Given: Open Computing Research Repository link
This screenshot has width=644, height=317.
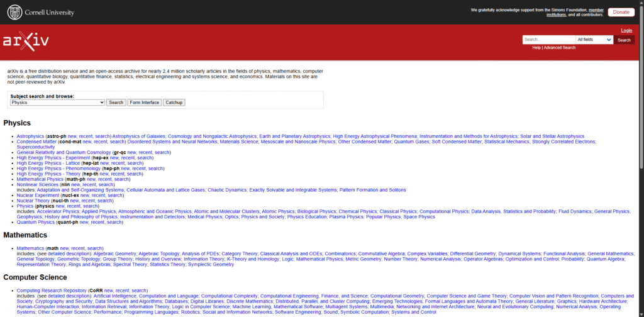Looking at the screenshot, I should (x=52, y=291).
